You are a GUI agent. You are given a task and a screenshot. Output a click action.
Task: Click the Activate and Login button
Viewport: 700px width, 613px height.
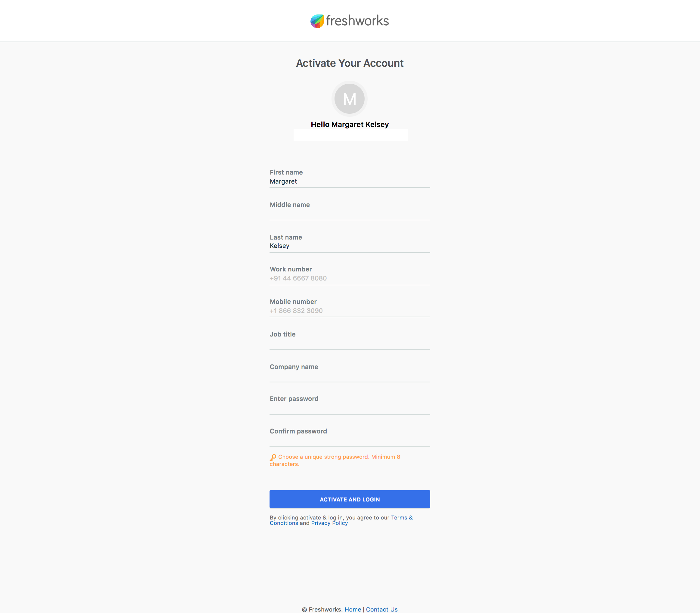coord(350,499)
